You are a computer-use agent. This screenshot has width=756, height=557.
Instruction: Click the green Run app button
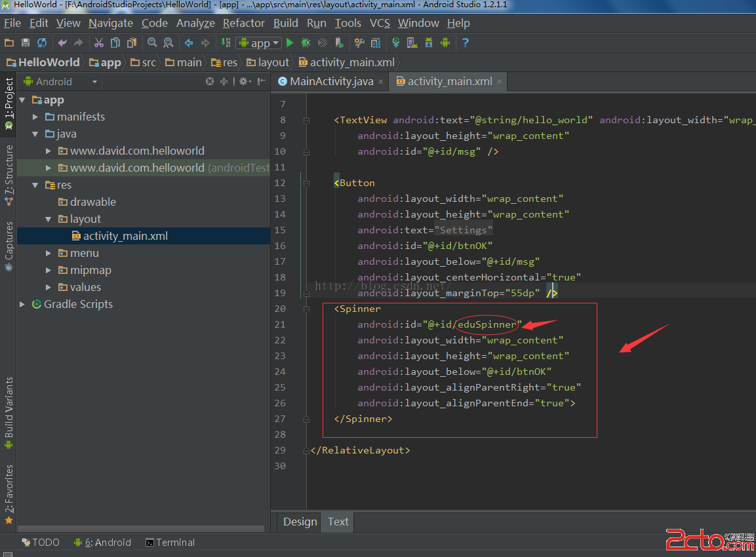pyautogui.click(x=290, y=43)
